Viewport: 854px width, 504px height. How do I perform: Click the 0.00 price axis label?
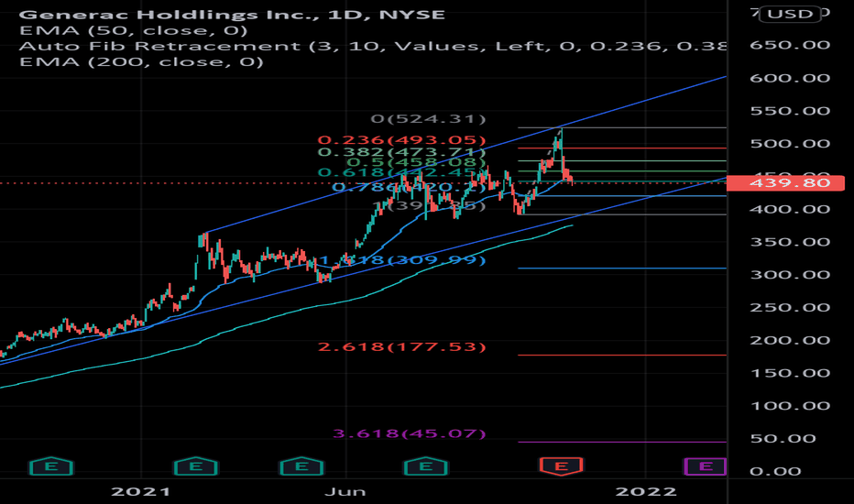point(775,471)
